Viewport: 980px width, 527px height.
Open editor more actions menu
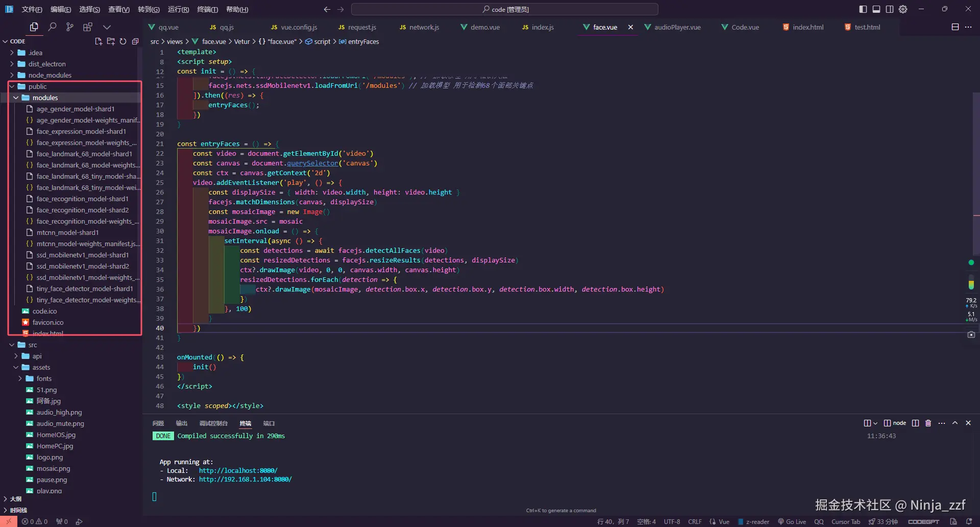(969, 27)
